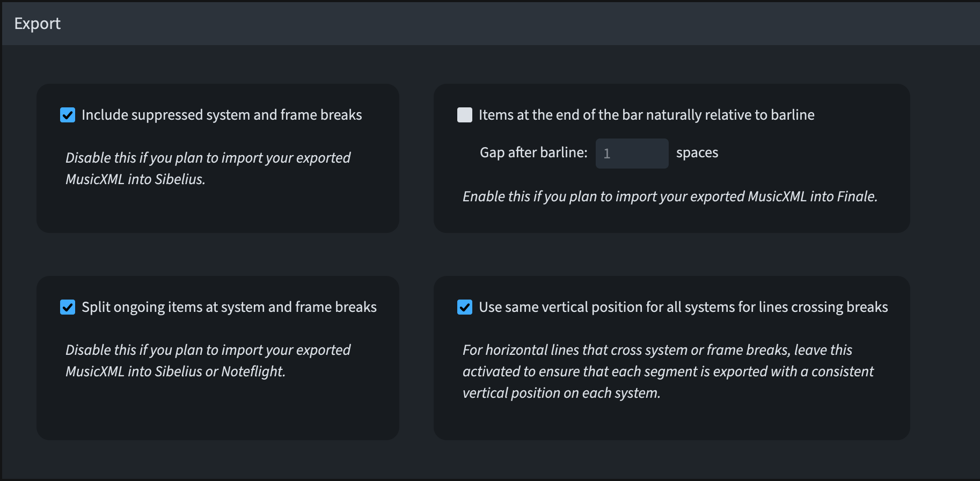Click the label 'Split ongoing items at system and frame breaks'
This screenshot has height=481, width=980.
(229, 307)
